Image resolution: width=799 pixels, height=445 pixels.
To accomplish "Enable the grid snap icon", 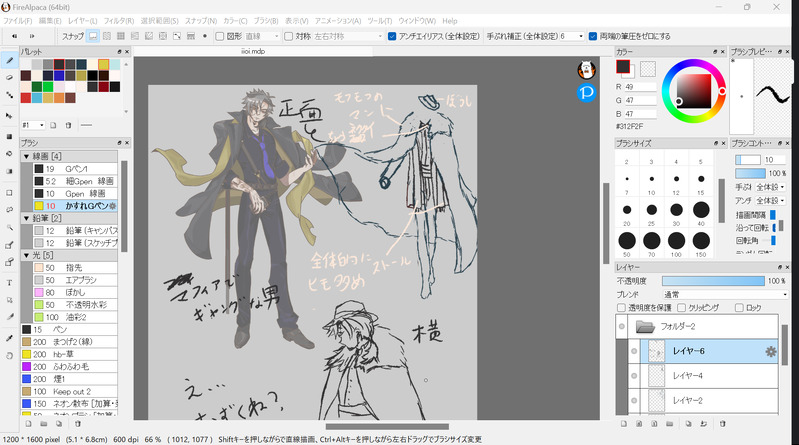I will [121, 36].
